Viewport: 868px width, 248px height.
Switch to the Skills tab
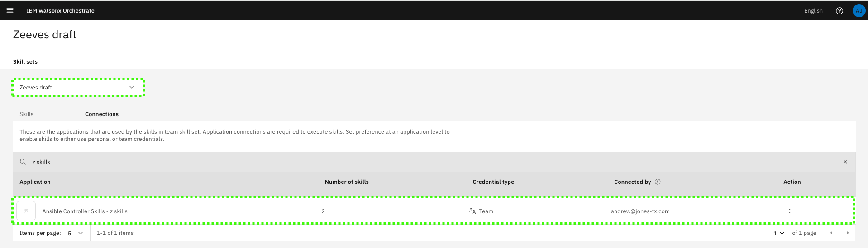click(x=26, y=114)
